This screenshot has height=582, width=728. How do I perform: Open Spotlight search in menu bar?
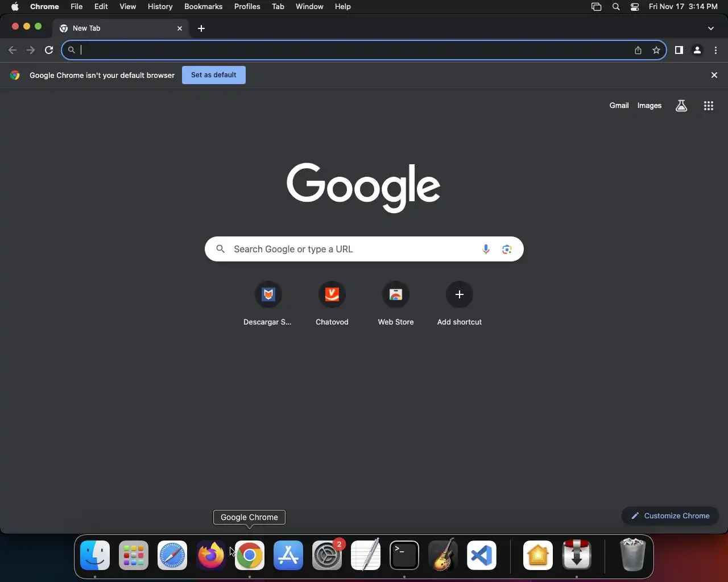[x=616, y=7]
